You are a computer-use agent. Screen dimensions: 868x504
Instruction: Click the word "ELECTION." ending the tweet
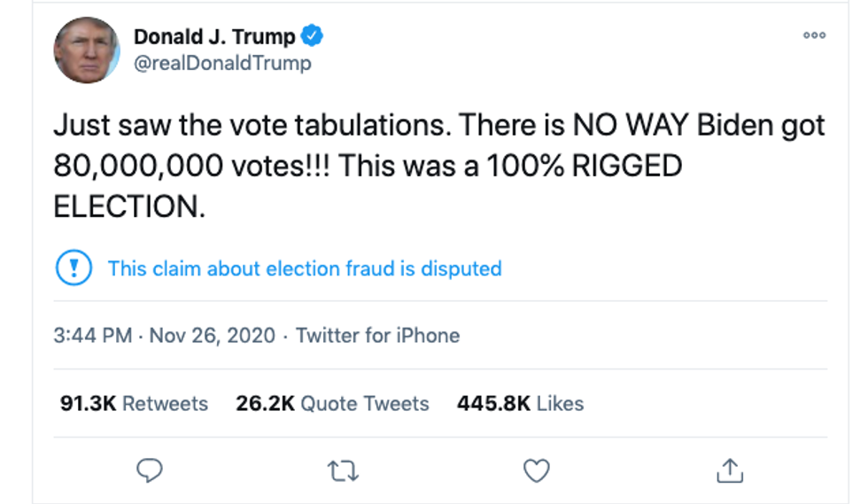(129, 206)
